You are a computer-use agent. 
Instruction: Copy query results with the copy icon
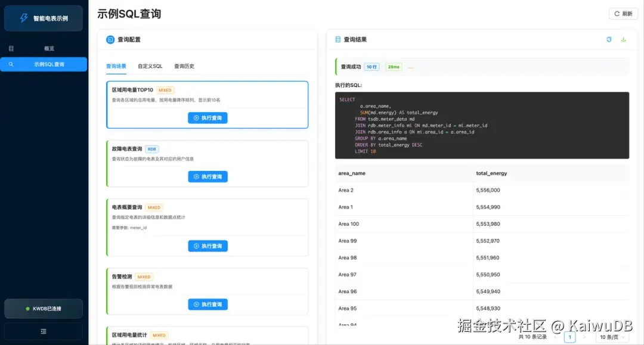tap(609, 39)
